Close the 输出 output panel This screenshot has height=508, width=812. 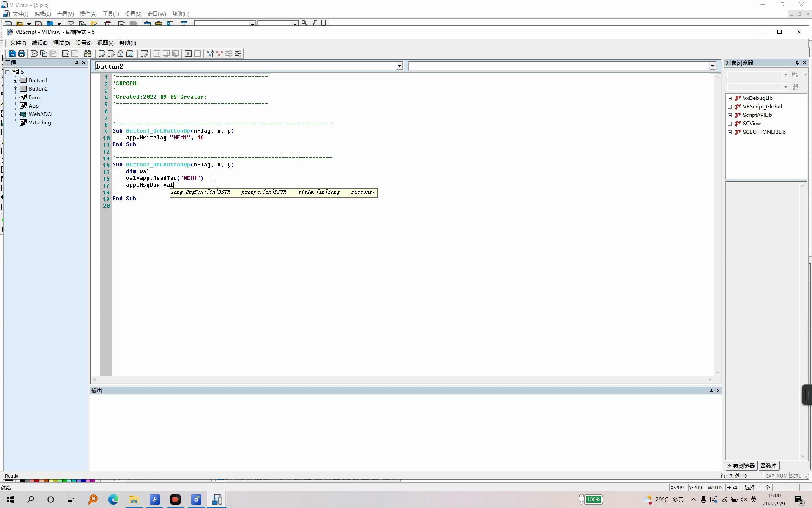[718, 391]
